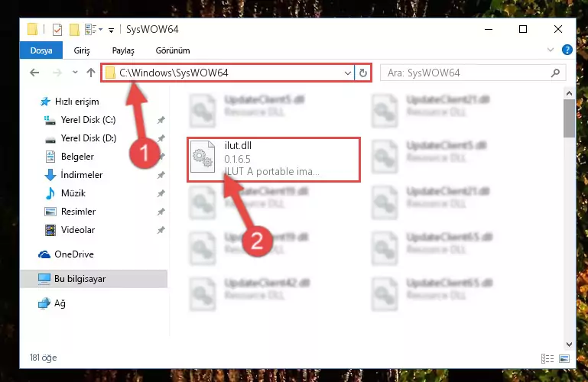Switch to large icons view in status bar
This screenshot has height=382, width=588.
[564, 358]
